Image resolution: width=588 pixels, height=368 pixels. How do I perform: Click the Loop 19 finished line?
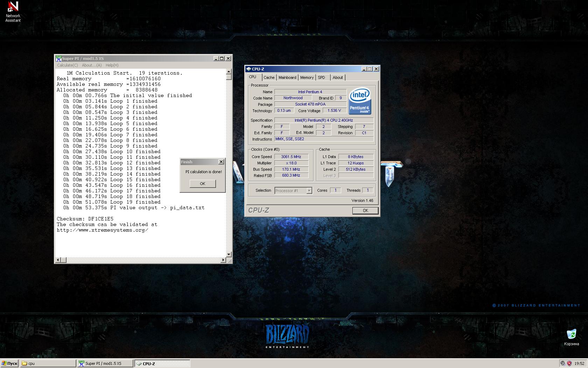(x=112, y=202)
